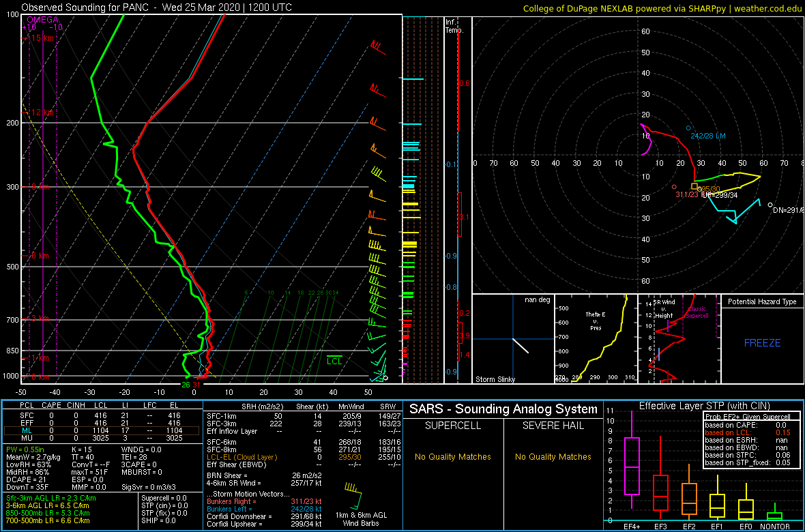Click the LCL-EL (Cloud Layer) row

[x=303, y=456]
